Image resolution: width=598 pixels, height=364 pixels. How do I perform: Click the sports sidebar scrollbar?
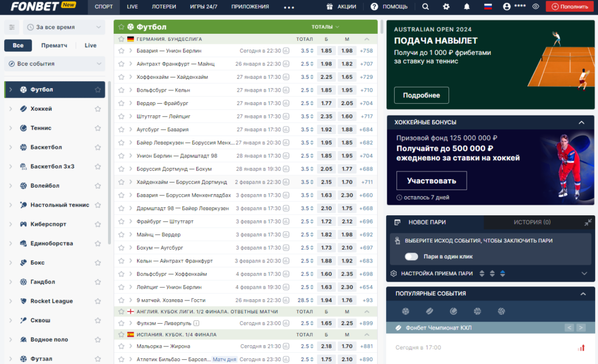pyautogui.click(x=109, y=163)
